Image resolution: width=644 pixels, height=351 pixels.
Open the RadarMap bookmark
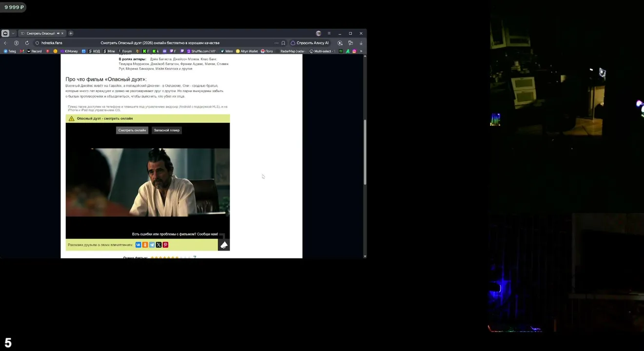click(x=291, y=51)
